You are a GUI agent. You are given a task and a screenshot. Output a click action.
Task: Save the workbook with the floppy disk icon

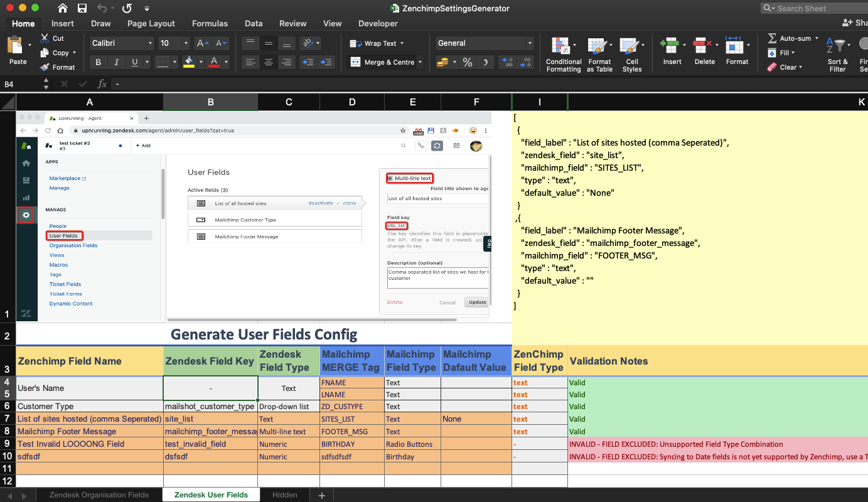[82, 8]
